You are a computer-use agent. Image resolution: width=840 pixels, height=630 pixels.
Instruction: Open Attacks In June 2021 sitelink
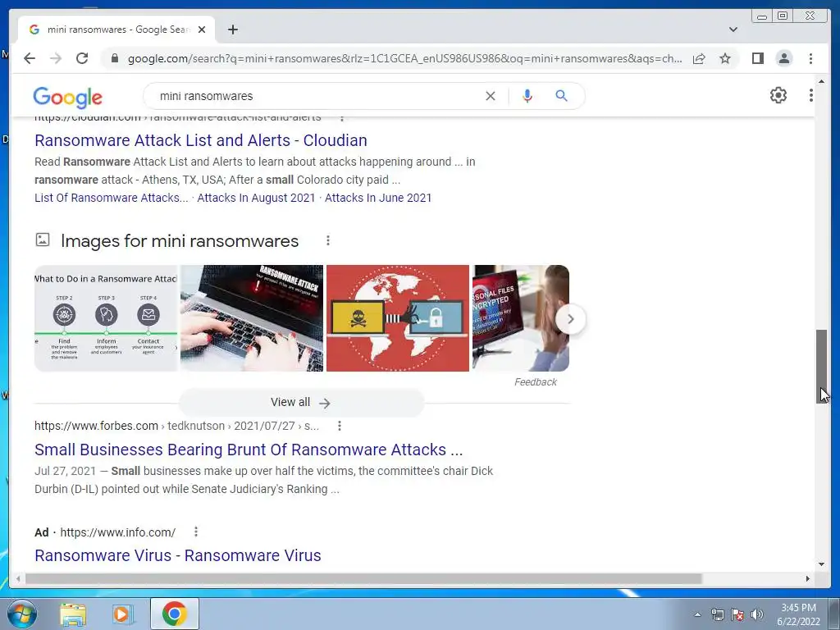click(x=378, y=198)
